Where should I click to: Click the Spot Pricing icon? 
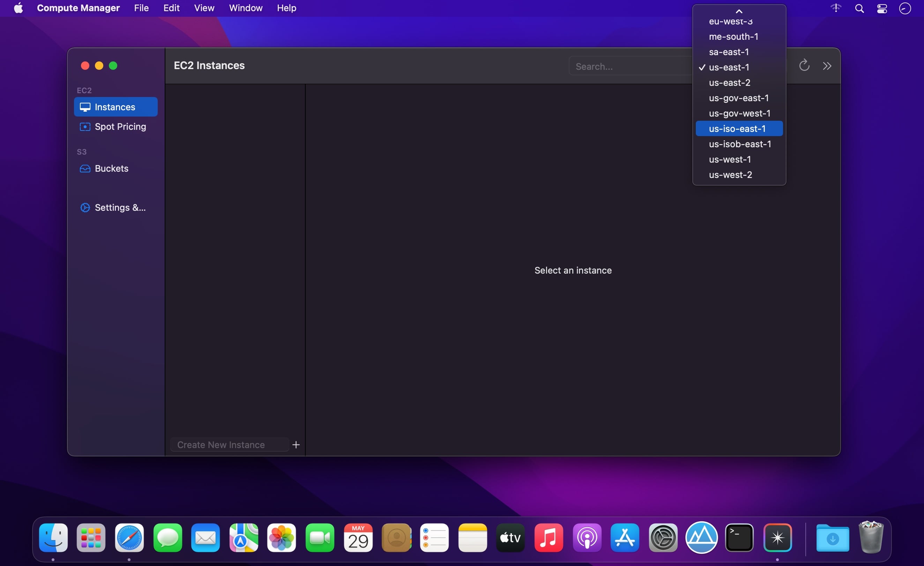click(85, 127)
